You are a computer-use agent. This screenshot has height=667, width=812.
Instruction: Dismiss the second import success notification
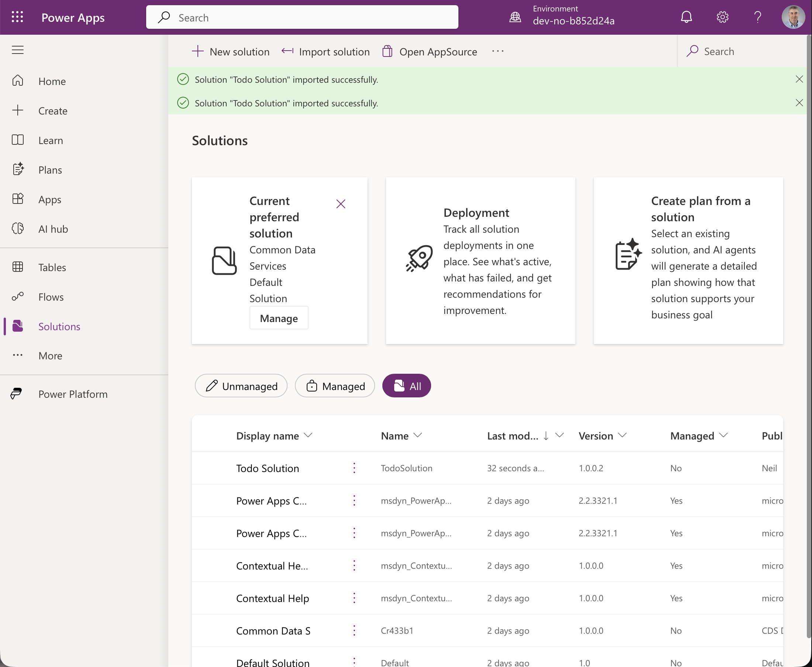click(x=799, y=103)
